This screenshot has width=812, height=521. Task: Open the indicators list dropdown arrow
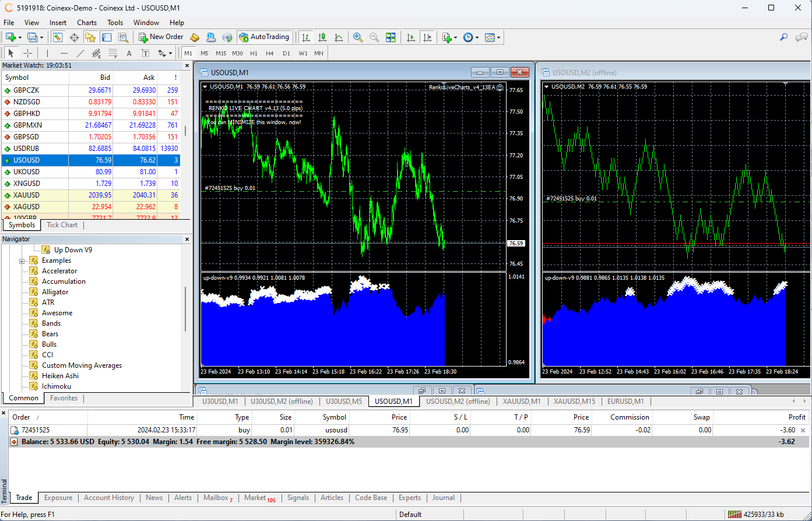point(455,37)
